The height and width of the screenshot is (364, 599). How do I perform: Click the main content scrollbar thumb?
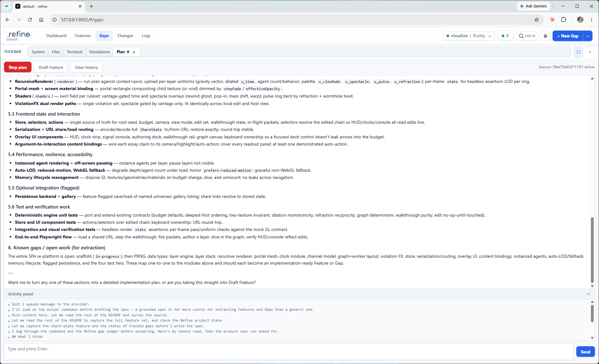point(592,250)
